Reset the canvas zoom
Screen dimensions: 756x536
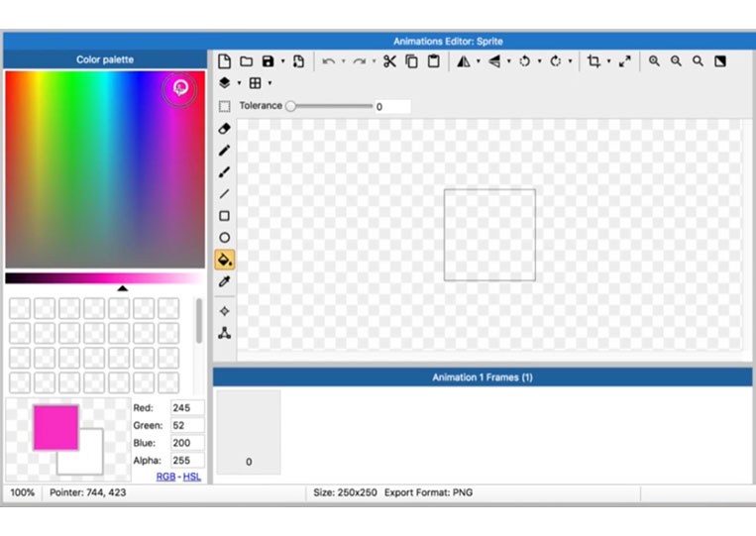pyautogui.click(x=699, y=61)
